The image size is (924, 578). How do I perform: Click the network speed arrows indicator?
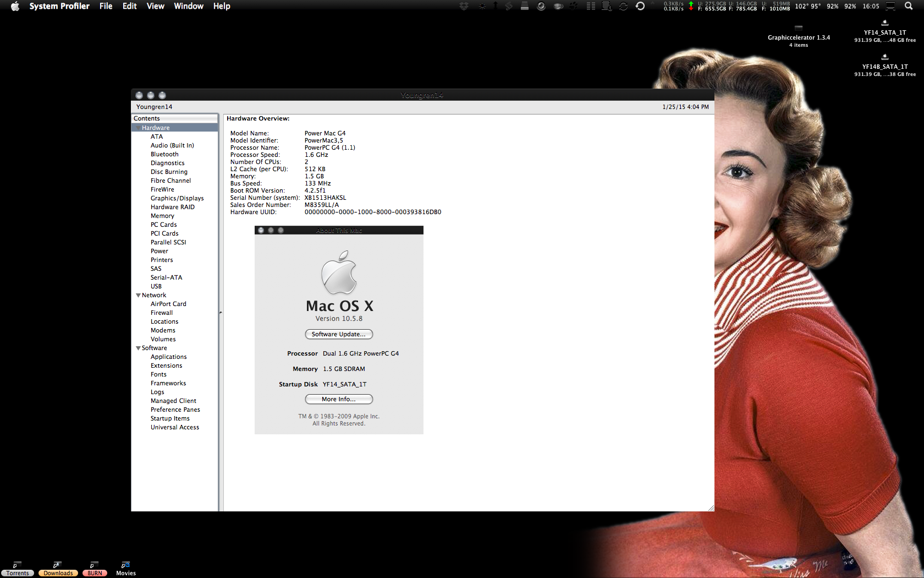point(691,6)
